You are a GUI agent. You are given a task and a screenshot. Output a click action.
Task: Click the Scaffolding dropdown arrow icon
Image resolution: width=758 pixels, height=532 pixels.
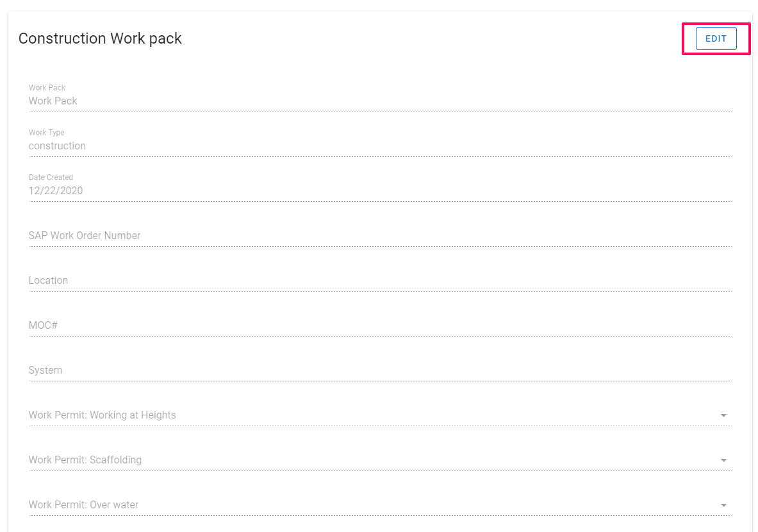723,461
